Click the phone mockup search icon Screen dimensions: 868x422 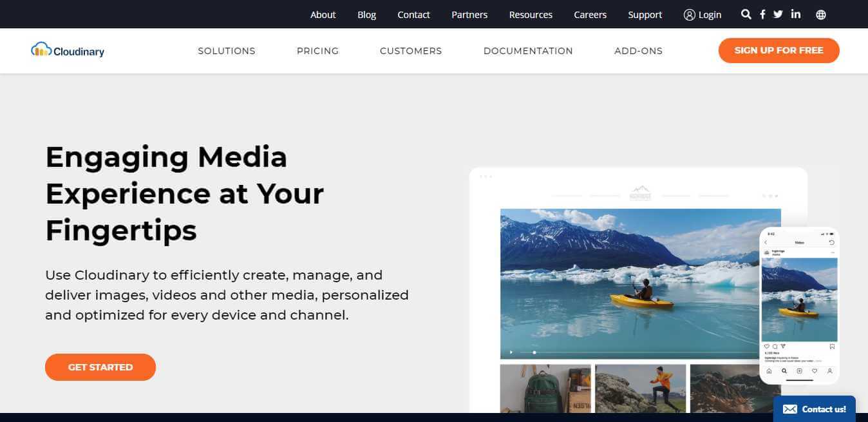(784, 371)
